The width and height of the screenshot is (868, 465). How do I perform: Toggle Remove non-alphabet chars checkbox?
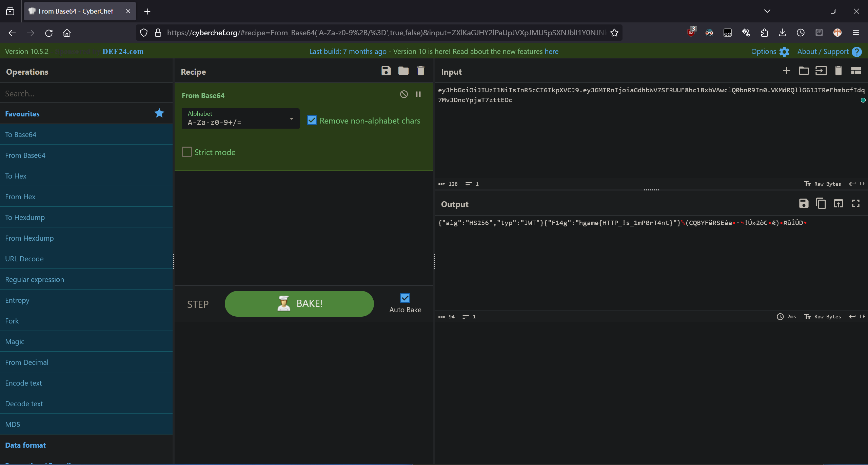312,120
